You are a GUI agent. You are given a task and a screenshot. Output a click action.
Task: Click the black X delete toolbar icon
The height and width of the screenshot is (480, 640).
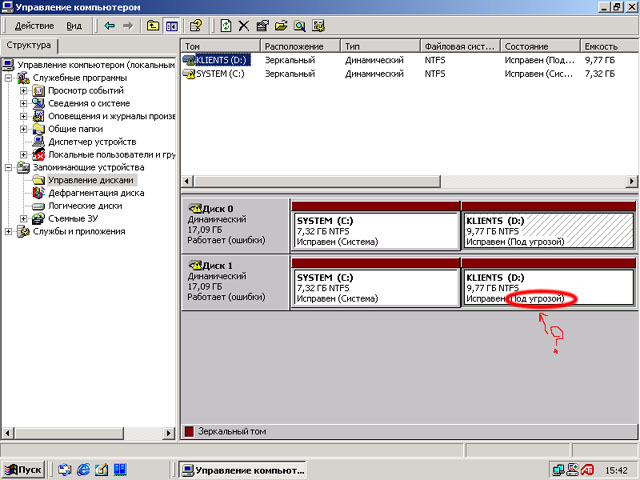pos(243,24)
